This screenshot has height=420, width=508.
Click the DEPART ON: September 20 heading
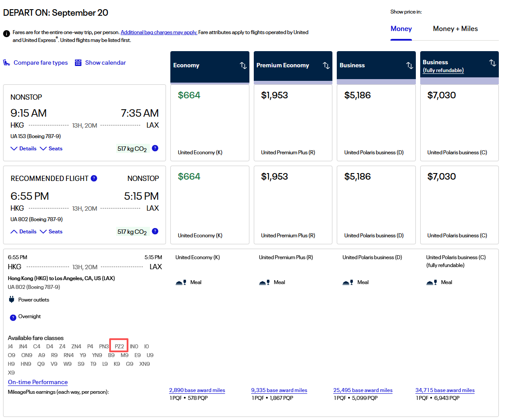point(56,13)
